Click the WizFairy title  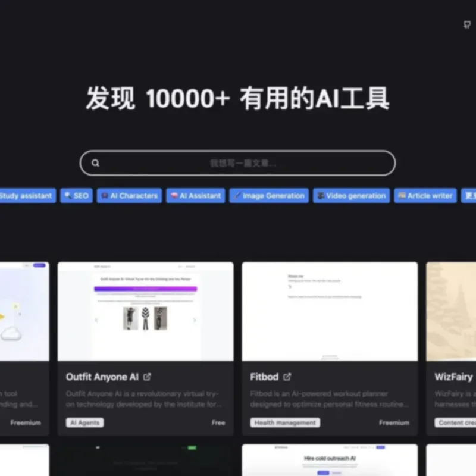(453, 377)
